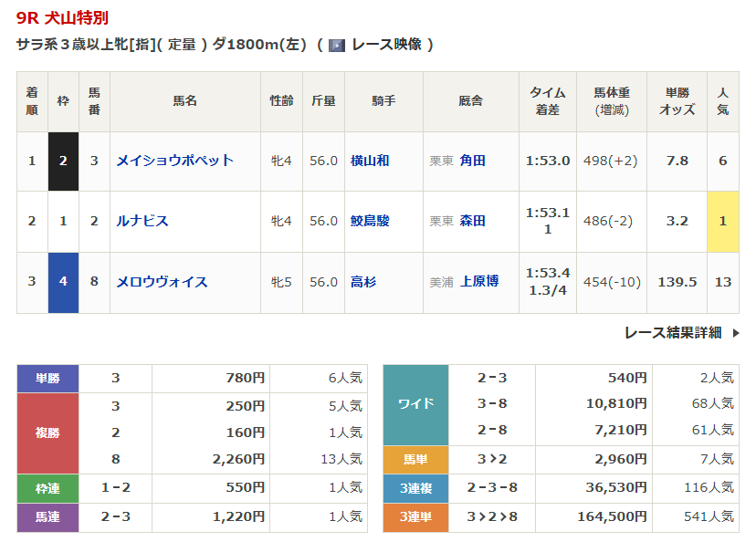The image size is (756, 542).
Task: Click the race video film icon
Action: pos(337,45)
